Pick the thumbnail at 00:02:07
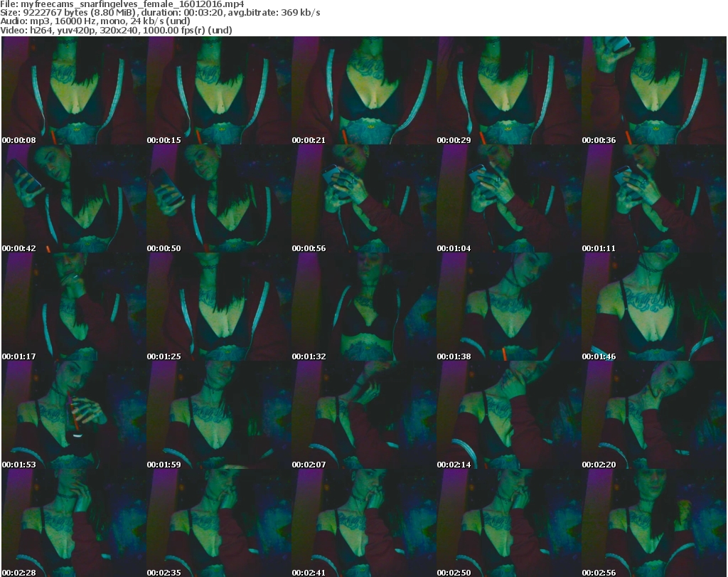 364,415
